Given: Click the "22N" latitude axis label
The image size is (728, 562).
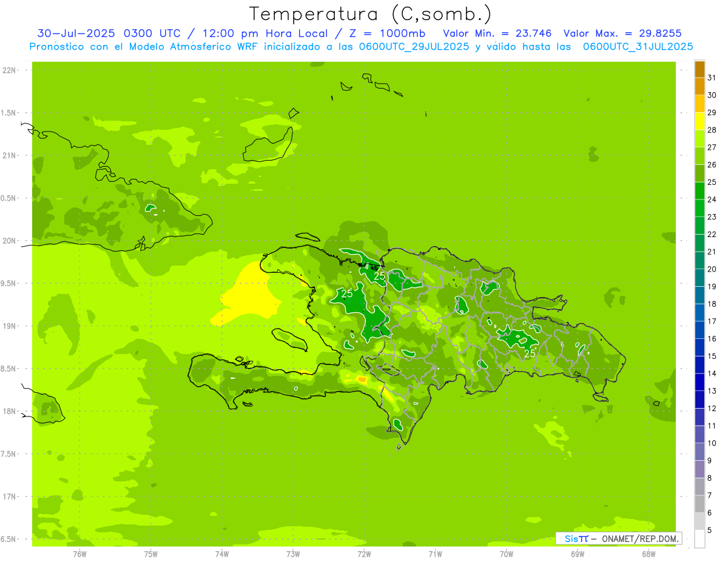Looking at the screenshot, I should click(9, 70).
